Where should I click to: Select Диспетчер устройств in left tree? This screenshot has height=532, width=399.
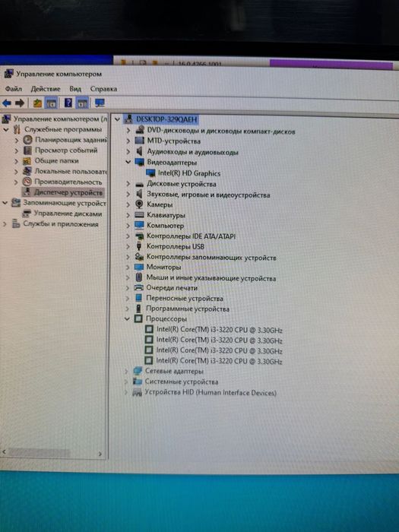click(68, 192)
